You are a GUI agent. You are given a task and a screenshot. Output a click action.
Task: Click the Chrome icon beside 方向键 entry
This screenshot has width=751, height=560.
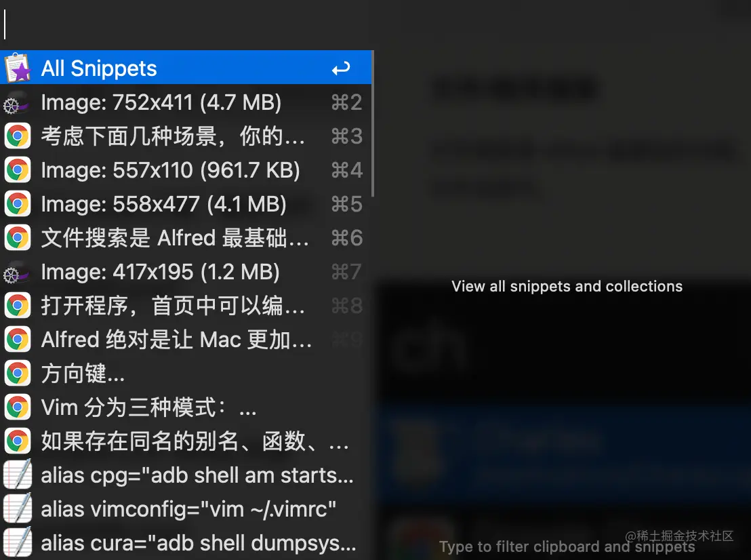click(x=18, y=374)
